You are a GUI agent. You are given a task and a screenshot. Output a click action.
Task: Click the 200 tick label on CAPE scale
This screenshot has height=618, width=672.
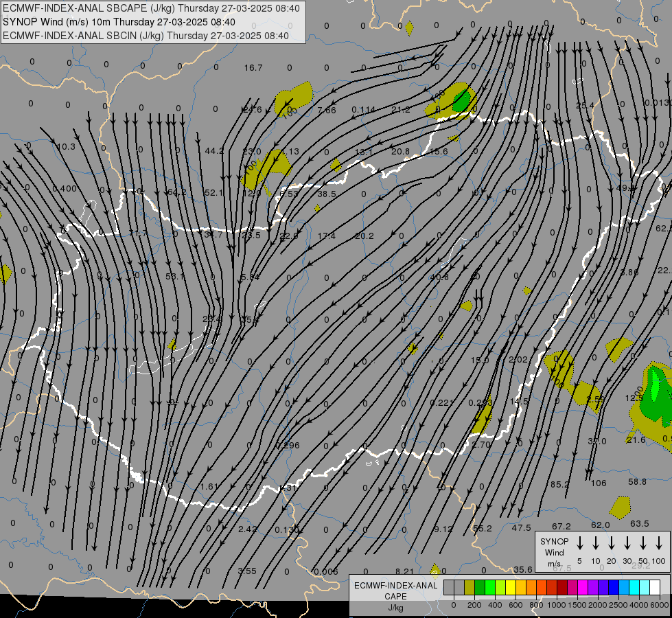coord(474,605)
